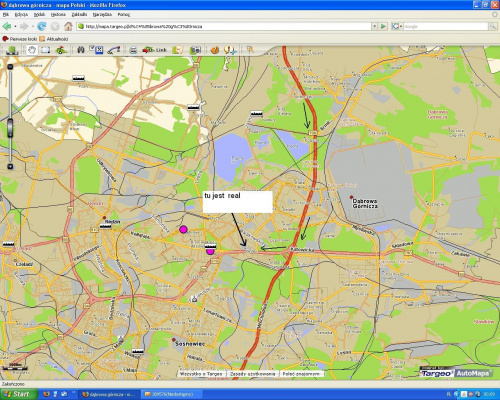The height and width of the screenshot is (400, 500).
Task: Click the Poleć znajomym link
Action: pos(301,374)
